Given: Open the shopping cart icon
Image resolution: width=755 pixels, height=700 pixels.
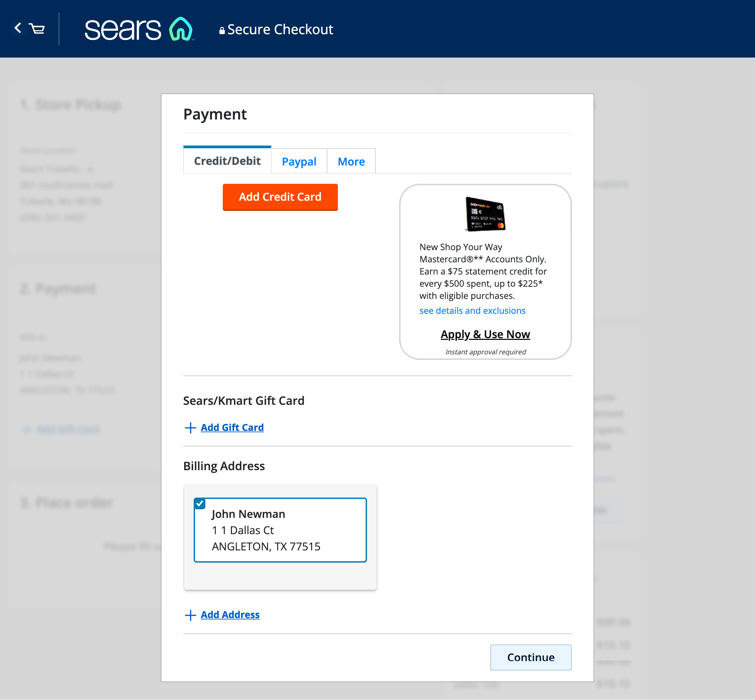Looking at the screenshot, I should tap(37, 29).
